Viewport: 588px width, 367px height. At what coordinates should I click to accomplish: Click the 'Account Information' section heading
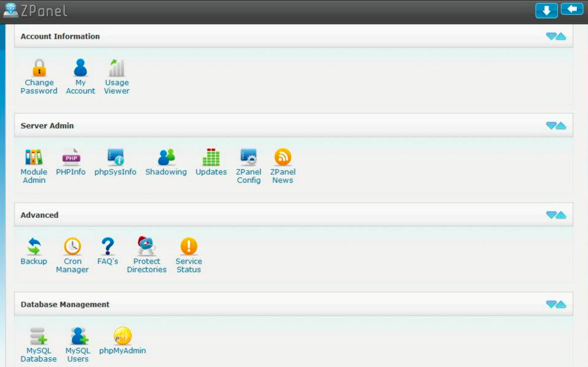coord(60,36)
